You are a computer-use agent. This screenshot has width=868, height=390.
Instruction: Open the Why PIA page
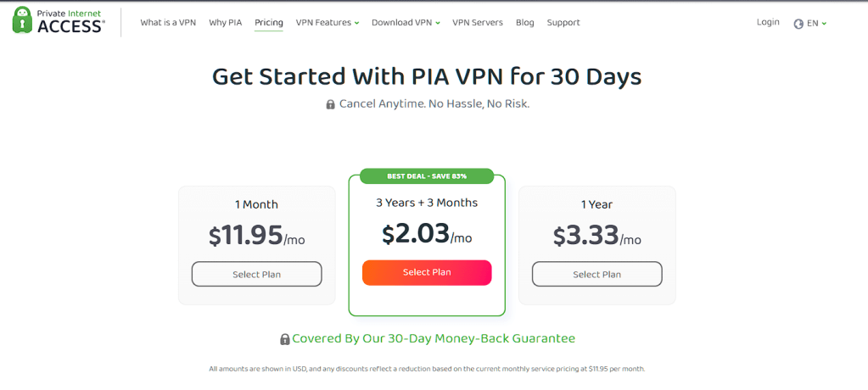[x=225, y=23]
